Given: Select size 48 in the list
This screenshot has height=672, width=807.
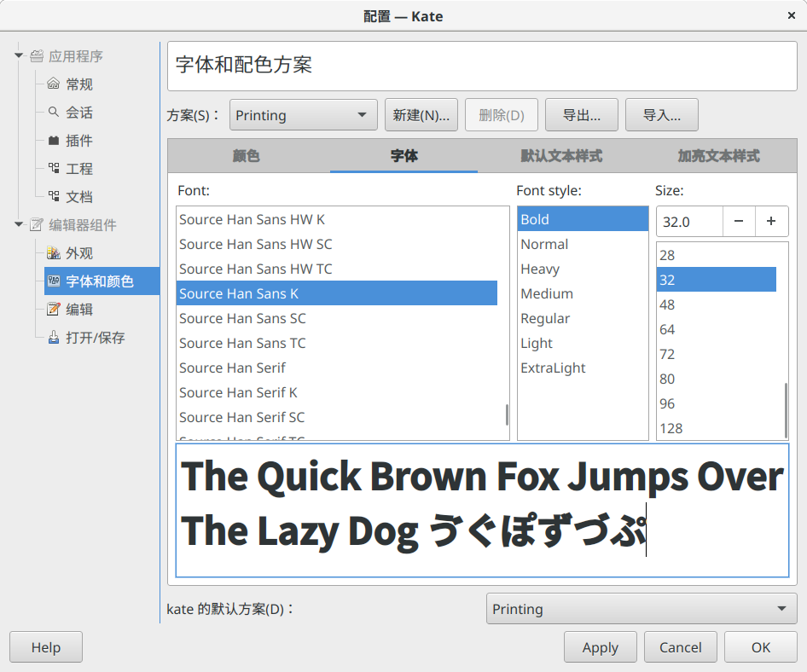Looking at the screenshot, I should click(x=717, y=304).
